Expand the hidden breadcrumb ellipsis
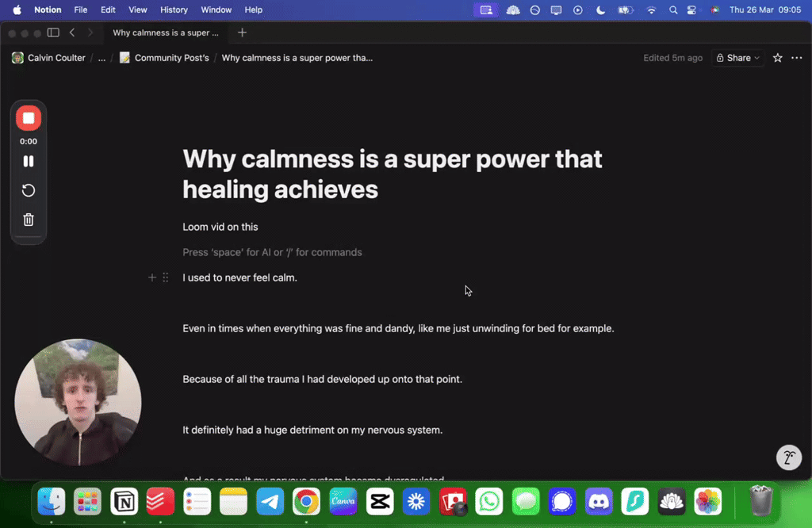This screenshot has width=812, height=528. pyautogui.click(x=101, y=57)
